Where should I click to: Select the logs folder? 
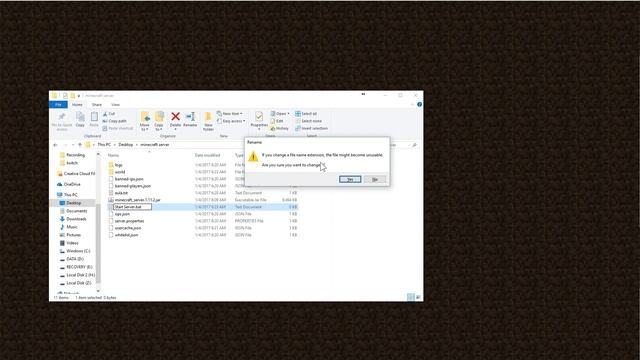(x=116, y=165)
